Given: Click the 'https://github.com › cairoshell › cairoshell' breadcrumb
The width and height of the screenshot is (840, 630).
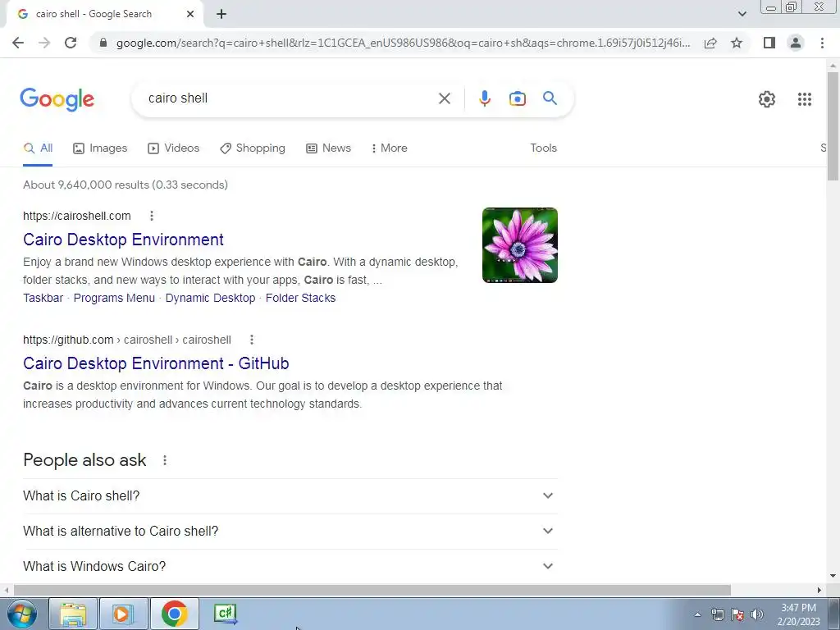Looking at the screenshot, I should click(x=127, y=340).
